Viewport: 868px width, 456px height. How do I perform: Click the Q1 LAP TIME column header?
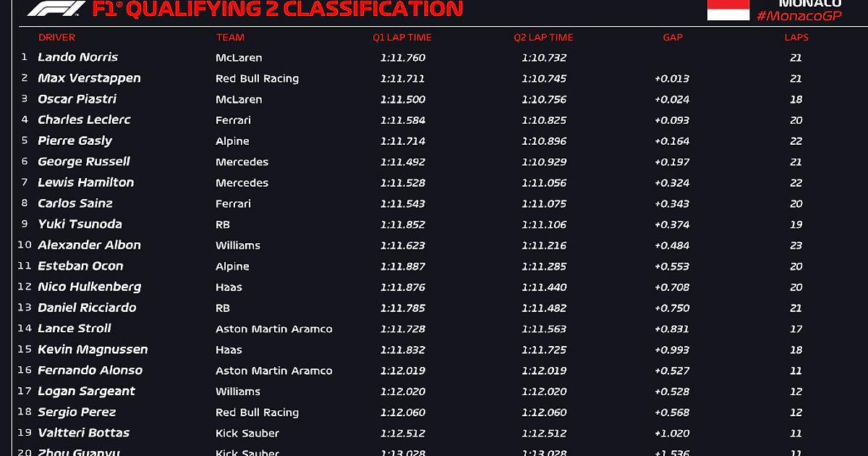click(x=402, y=38)
